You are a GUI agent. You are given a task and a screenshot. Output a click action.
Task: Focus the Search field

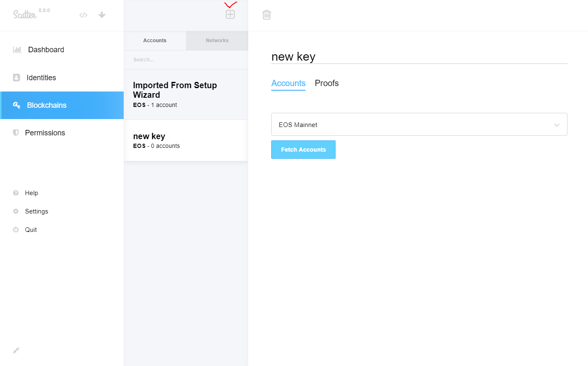pos(186,60)
